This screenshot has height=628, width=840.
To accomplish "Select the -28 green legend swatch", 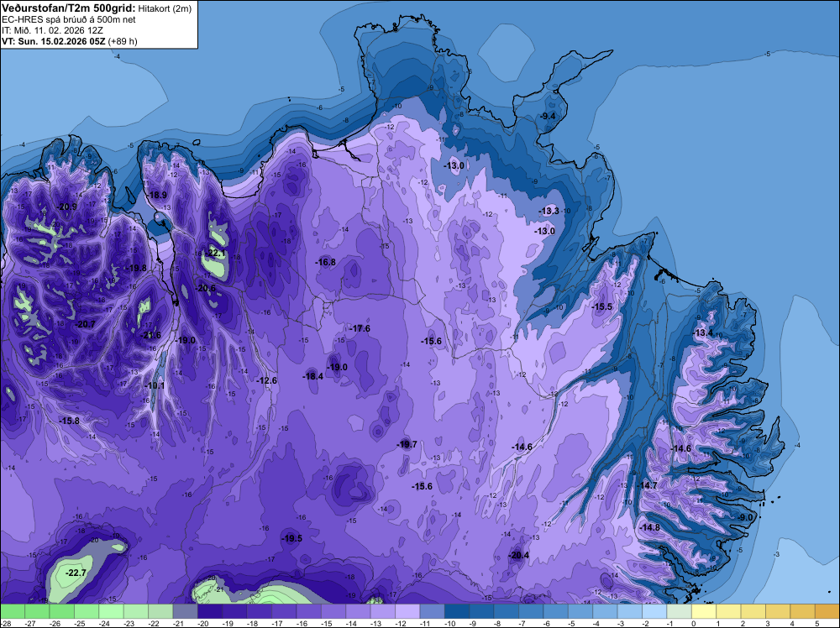I will pyautogui.click(x=13, y=611).
